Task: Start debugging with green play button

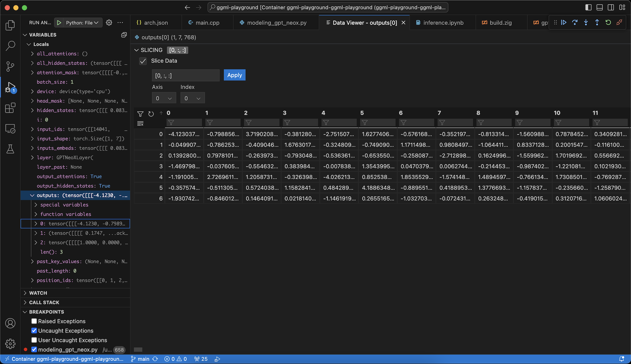Action: pyautogui.click(x=59, y=23)
